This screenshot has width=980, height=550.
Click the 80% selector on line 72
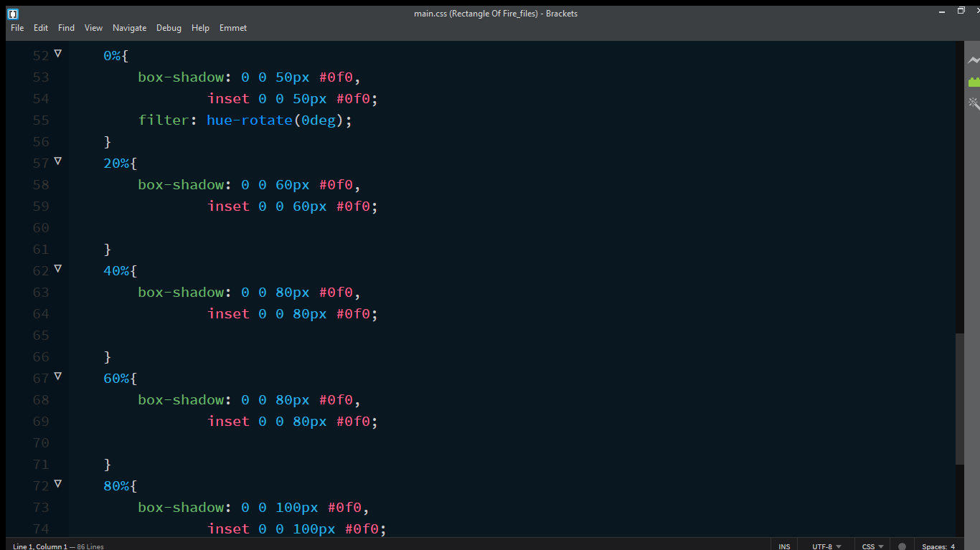point(116,485)
